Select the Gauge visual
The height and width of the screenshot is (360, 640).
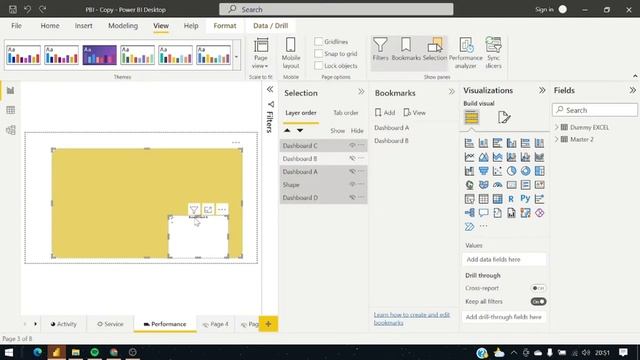click(497, 185)
